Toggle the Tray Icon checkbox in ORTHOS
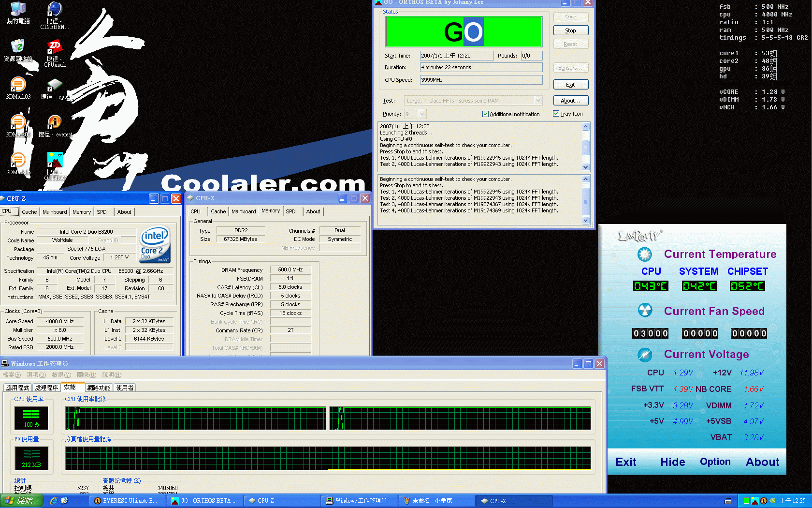 pyautogui.click(x=556, y=114)
